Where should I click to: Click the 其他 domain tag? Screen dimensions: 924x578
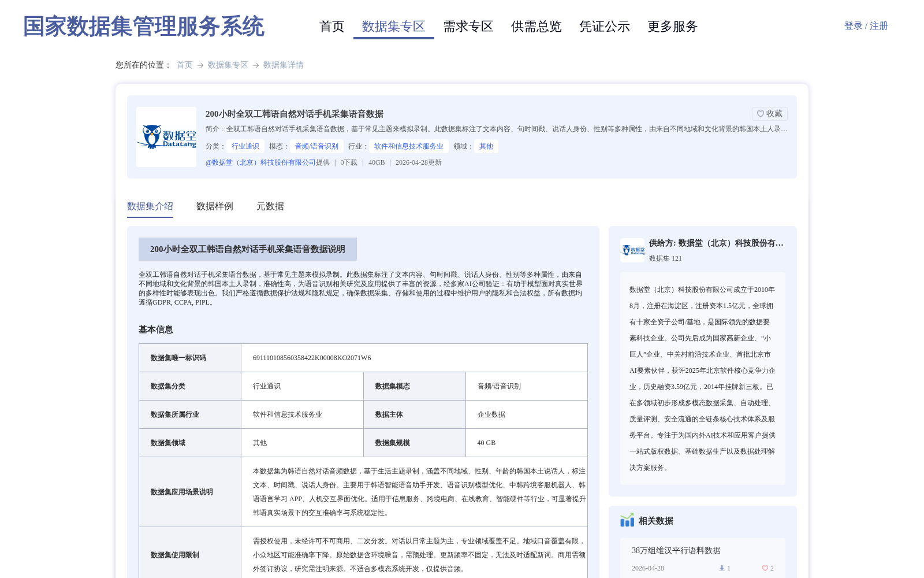click(486, 146)
